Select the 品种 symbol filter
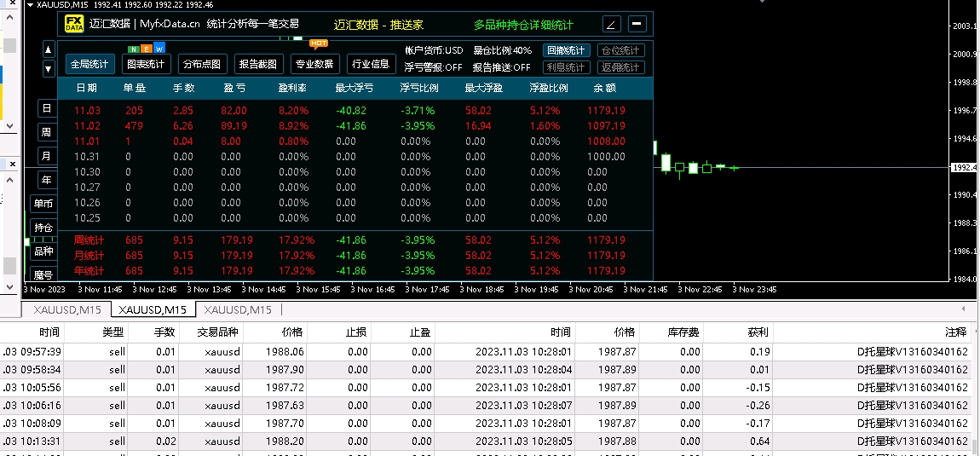This screenshot has height=456, width=980. [x=43, y=251]
